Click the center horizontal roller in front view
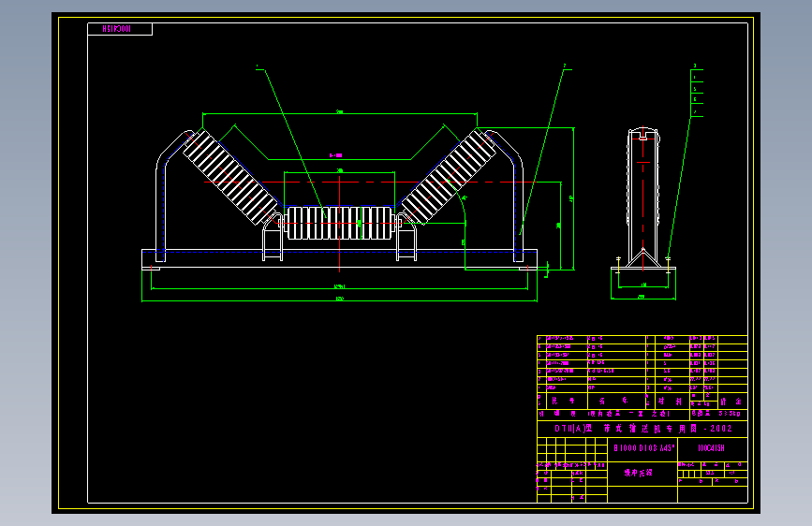 pyautogui.click(x=340, y=223)
